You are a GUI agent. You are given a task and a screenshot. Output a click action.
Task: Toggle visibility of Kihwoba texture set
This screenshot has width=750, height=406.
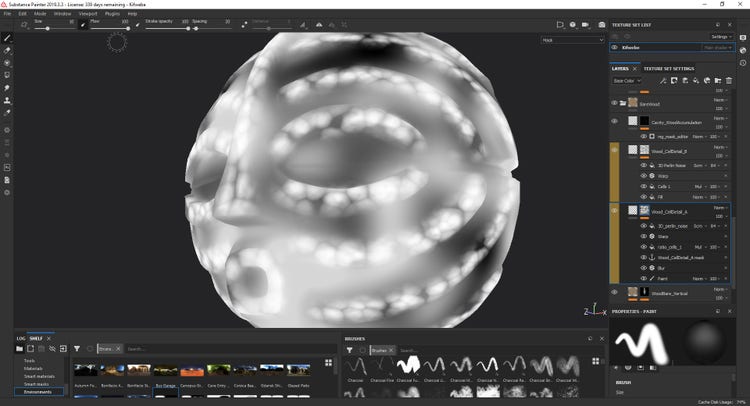615,47
